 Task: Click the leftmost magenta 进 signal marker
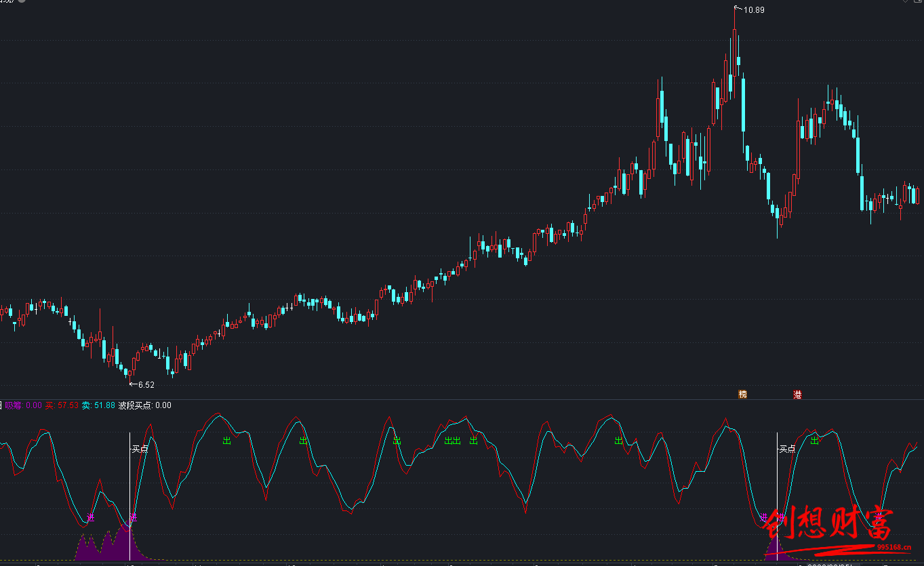(x=91, y=518)
